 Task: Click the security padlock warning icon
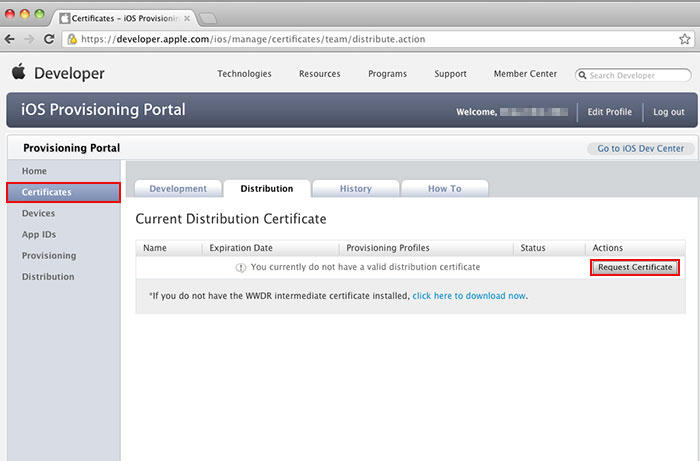pyautogui.click(x=72, y=39)
